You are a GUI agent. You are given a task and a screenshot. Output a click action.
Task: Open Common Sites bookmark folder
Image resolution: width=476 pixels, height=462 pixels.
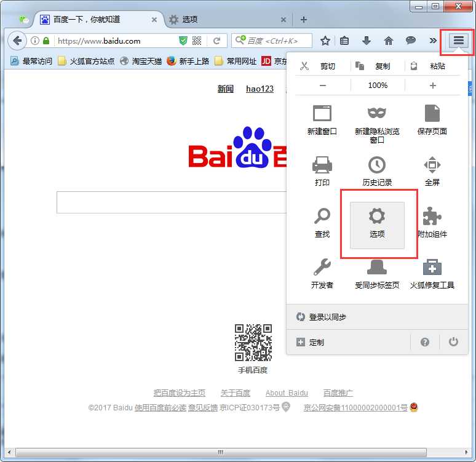236,61
